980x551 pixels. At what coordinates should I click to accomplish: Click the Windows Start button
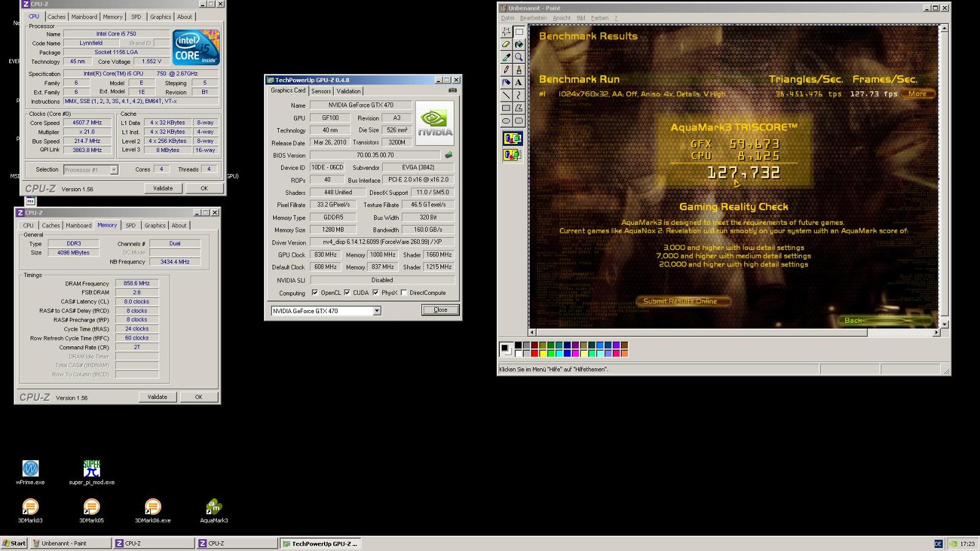(14, 544)
